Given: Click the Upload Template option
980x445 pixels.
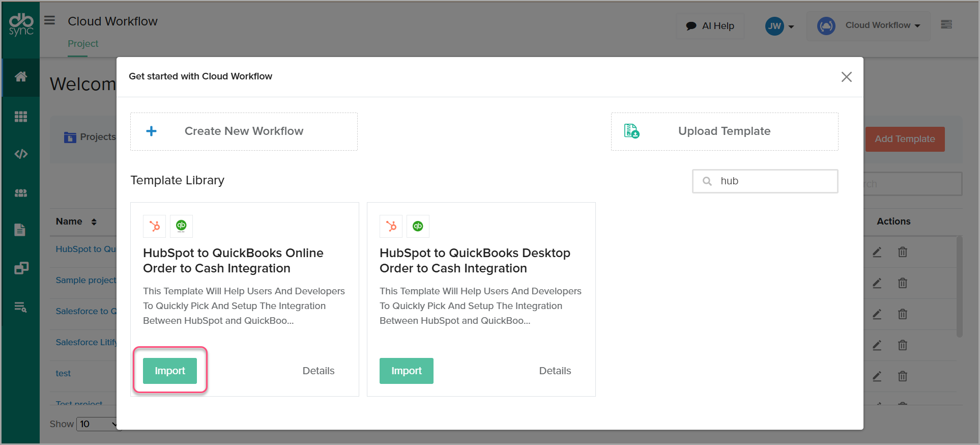Looking at the screenshot, I should click(x=724, y=131).
